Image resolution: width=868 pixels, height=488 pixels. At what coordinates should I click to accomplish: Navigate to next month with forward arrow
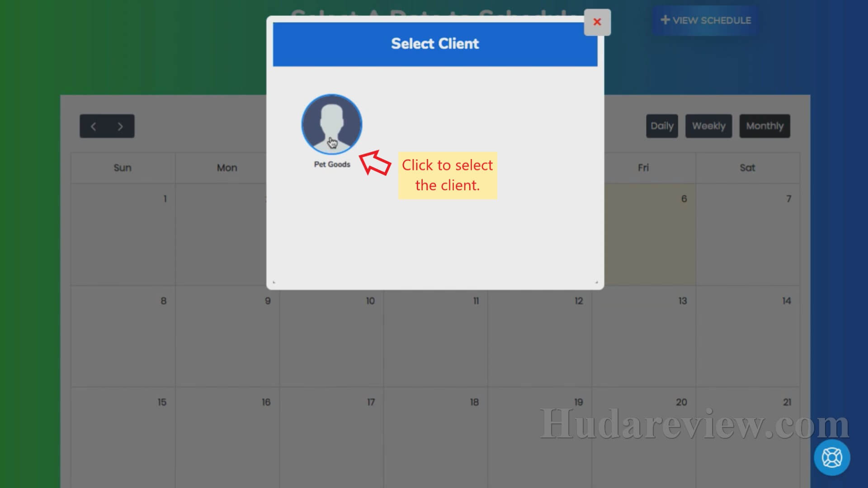click(120, 125)
